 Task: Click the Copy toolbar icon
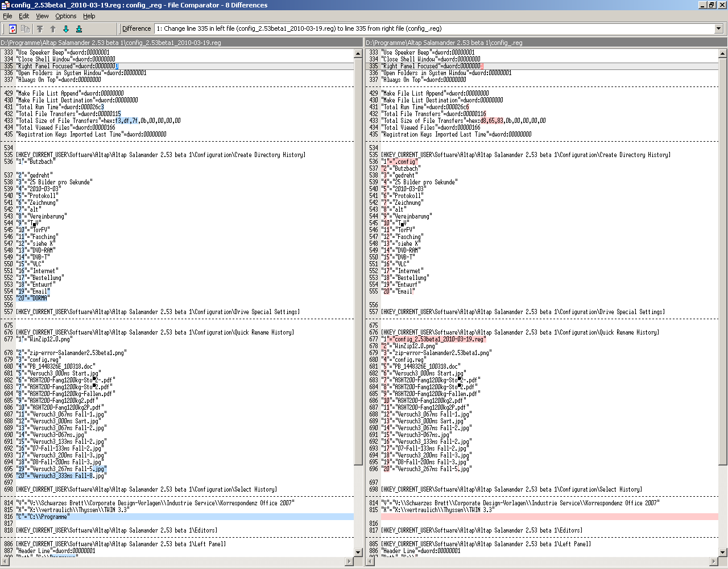(x=26, y=28)
